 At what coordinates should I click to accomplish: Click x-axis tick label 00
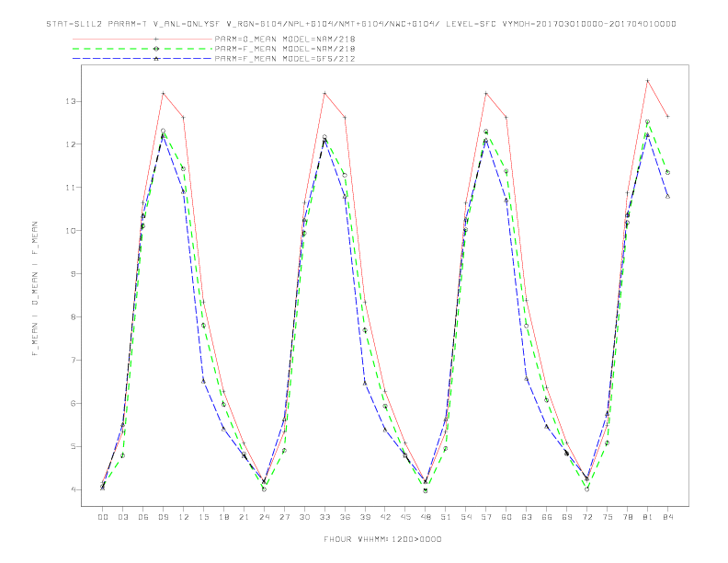103,517
